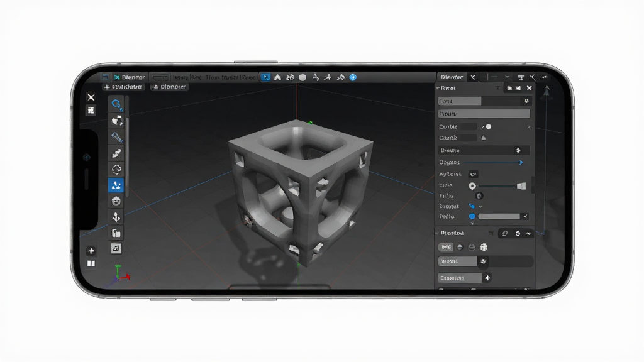Click the running figure icon in the top header
This screenshot has width=644, height=362.
coord(328,77)
